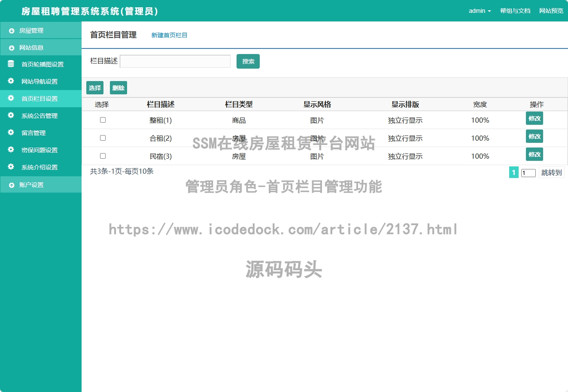Viewport: 568px width, 392px height.
Task: Check the box for the 民宿(3) row
Action: (x=103, y=156)
